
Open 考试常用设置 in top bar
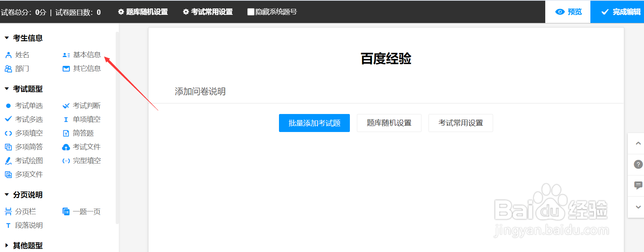208,12
